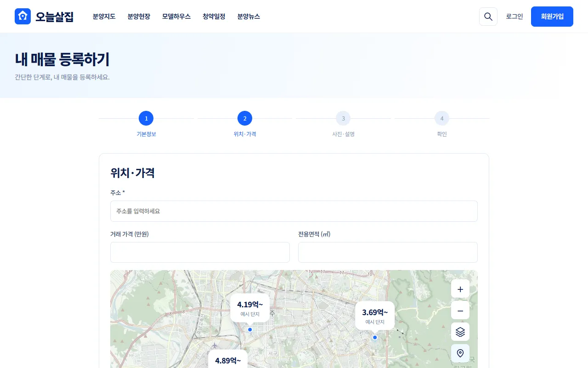
Task: Click the 오늘살집 brand name text
Action: (55, 17)
